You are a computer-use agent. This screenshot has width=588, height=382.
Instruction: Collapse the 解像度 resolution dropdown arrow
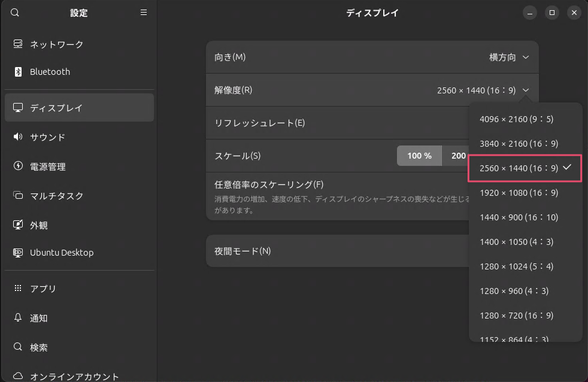click(525, 90)
